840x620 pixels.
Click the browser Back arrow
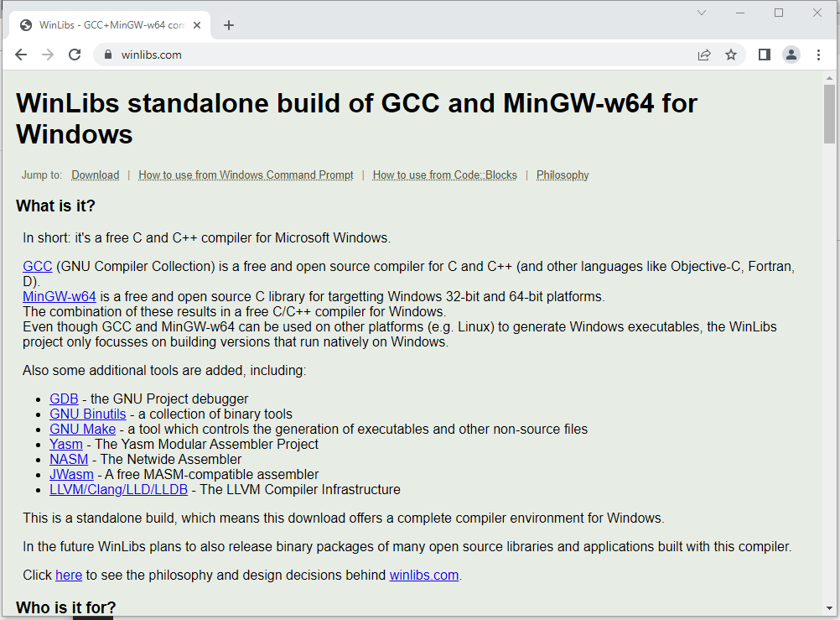click(x=21, y=55)
